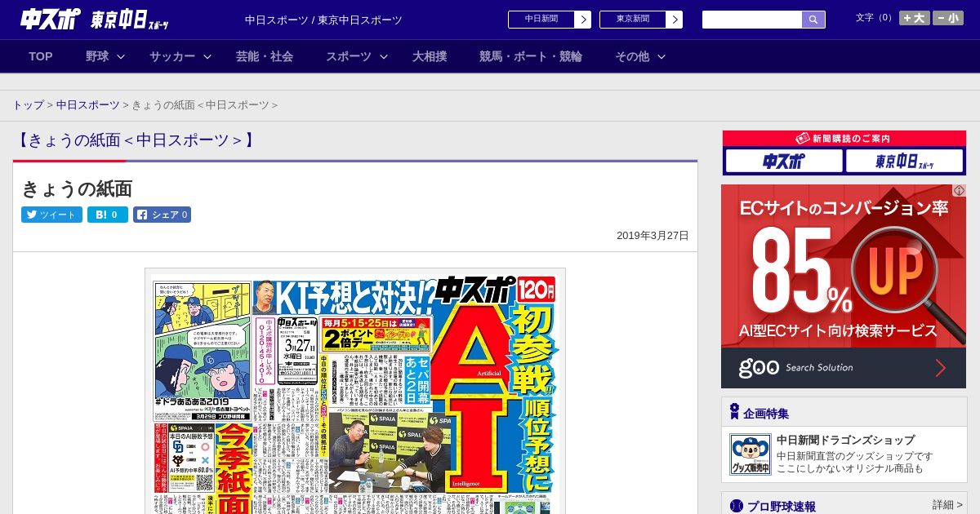Screen dimensions: 980x514
Task: Expand the サッカー dropdown chevron
Action: [x=207, y=56]
